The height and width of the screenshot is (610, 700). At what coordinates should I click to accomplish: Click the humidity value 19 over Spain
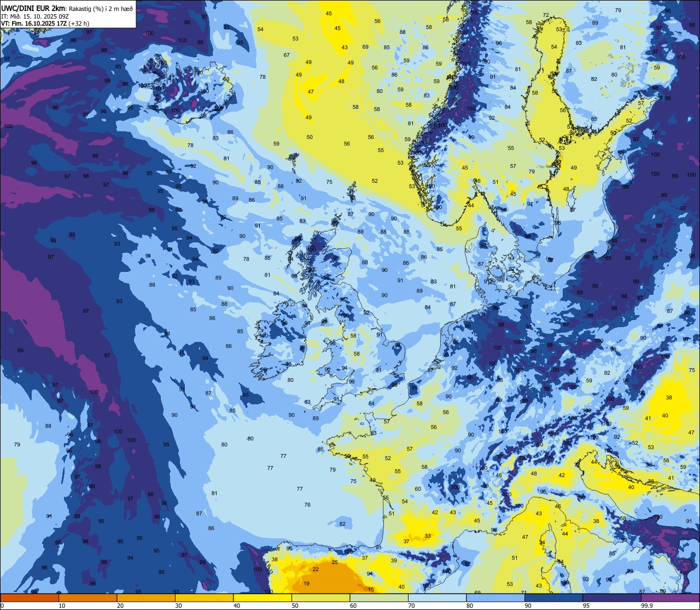click(x=306, y=584)
